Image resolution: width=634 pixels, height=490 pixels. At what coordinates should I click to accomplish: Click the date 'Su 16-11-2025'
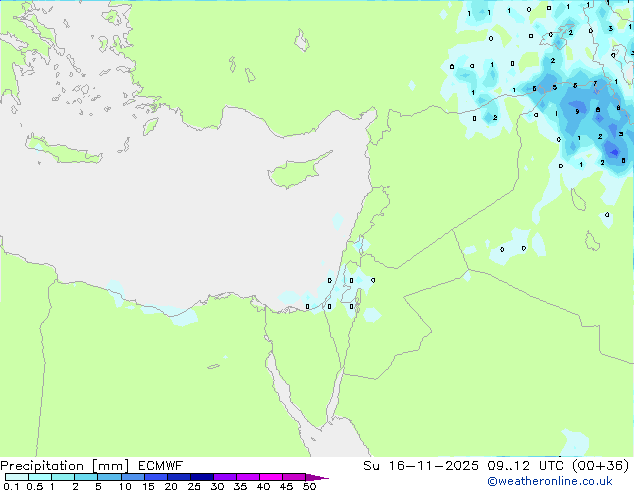click(421, 466)
